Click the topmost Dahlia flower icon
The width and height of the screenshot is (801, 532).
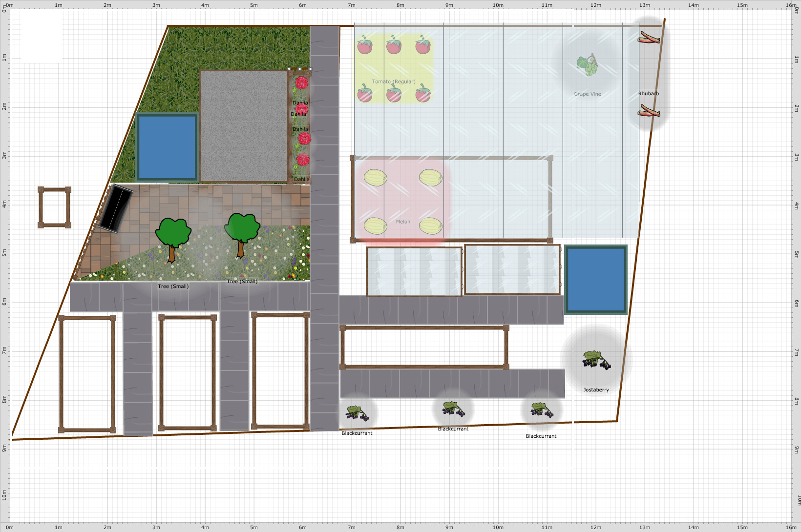coord(301,82)
